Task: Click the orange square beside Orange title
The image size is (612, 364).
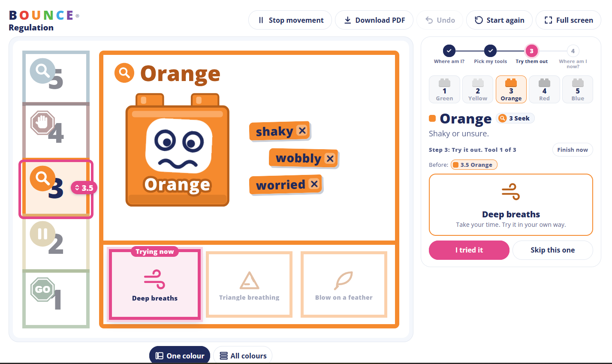Action: (x=432, y=118)
